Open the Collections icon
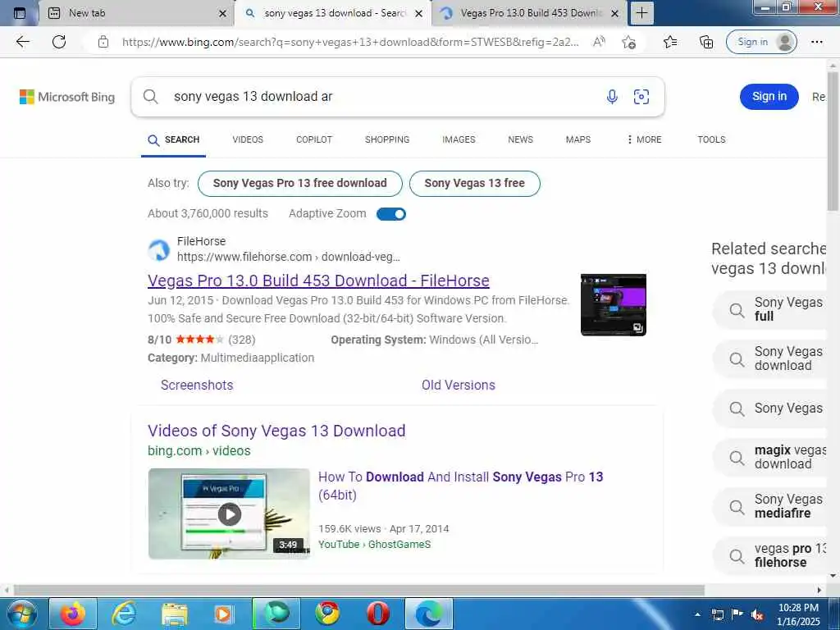Image resolution: width=840 pixels, height=630 pixels. [x=706, y=42]
